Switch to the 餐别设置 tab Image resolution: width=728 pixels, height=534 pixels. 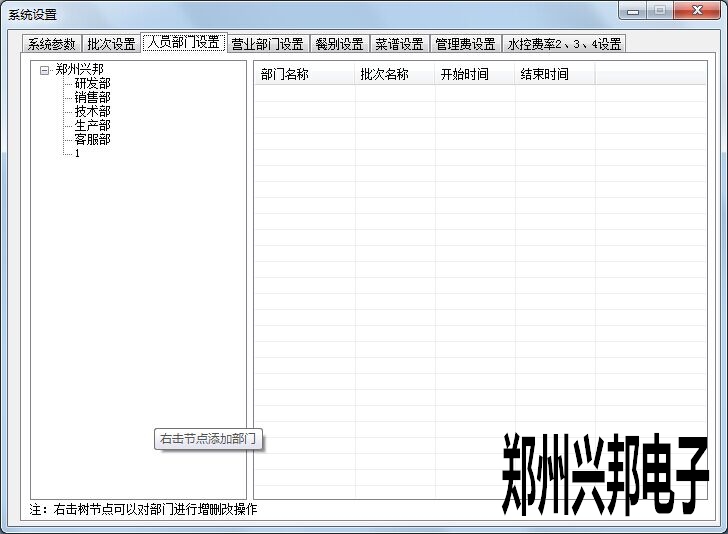[339, 44]
